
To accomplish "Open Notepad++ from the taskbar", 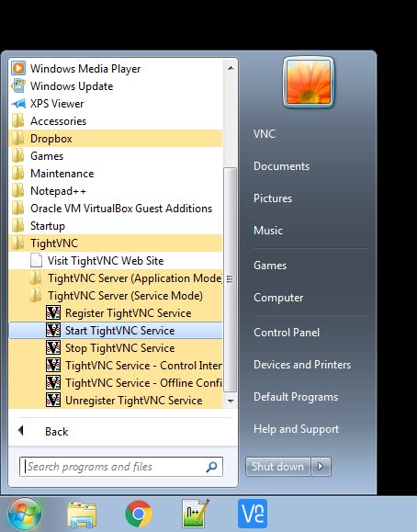I will [196, 514].
